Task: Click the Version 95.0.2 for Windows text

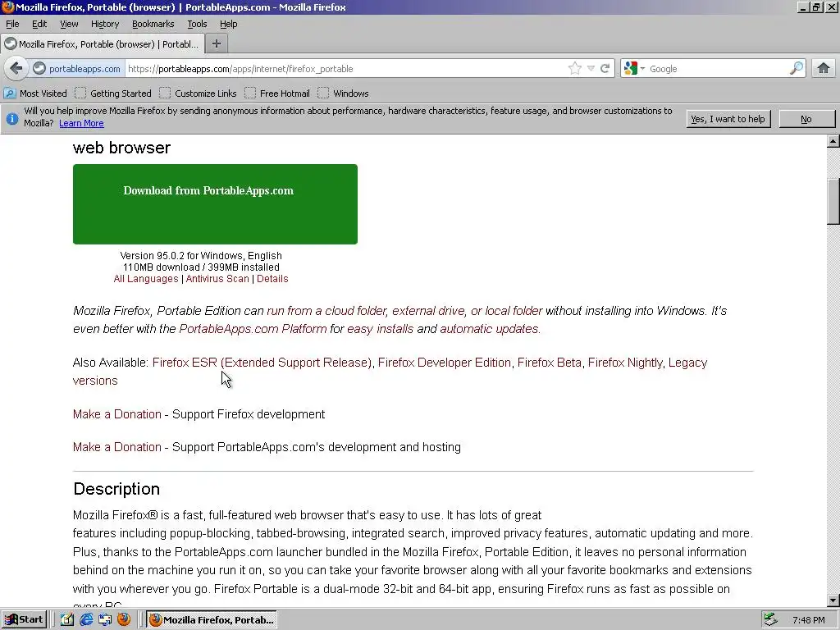Action: (201, 256)
